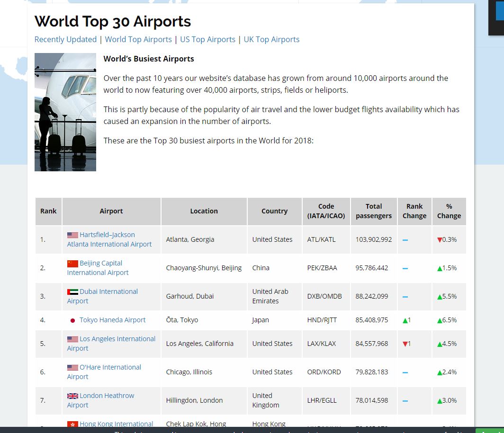
Task: Click the Hong Kong flag beside Hong Kong International
Action: coord(72,424)
